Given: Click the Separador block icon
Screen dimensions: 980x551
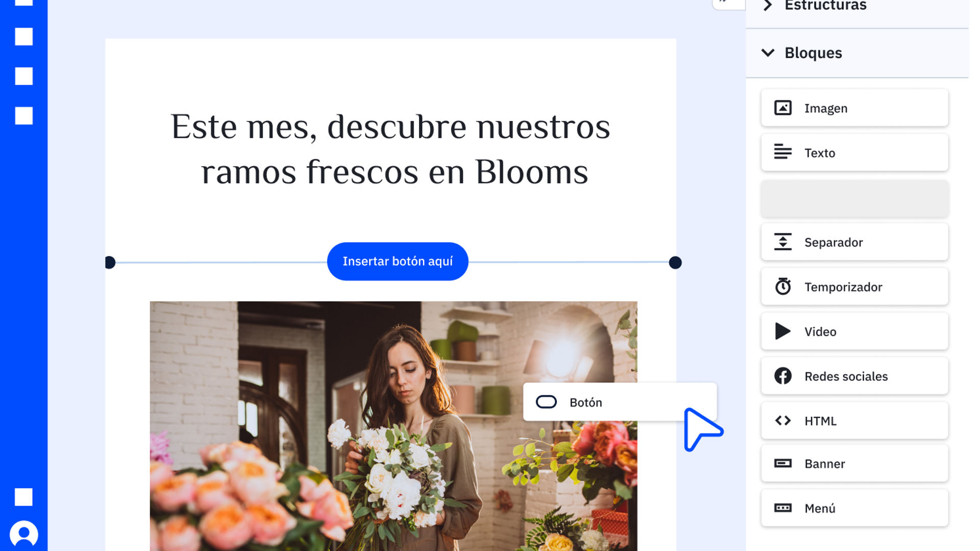Looking at the screenshot, I should pyautogui.click(x=782, y=242).
